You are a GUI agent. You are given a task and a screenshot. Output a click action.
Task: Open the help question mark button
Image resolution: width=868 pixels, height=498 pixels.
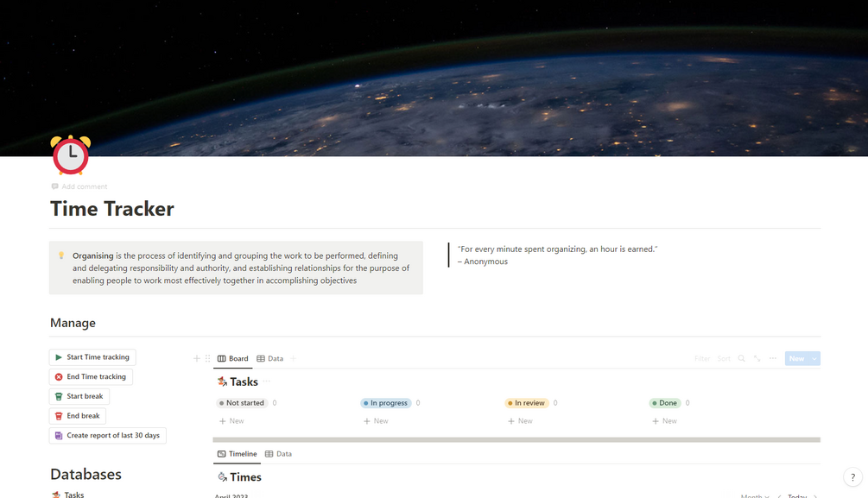[x=852, y=477]
